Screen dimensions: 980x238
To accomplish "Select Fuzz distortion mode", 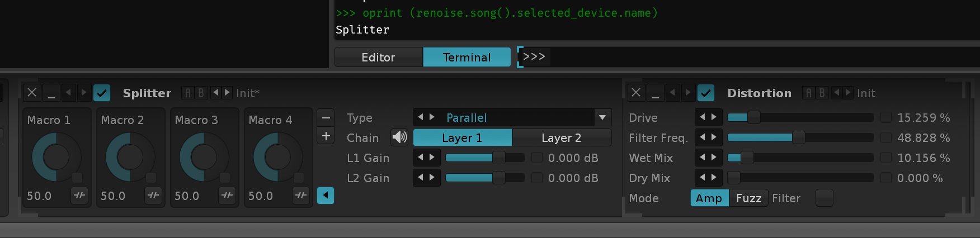I will click(x=748, y=198).
